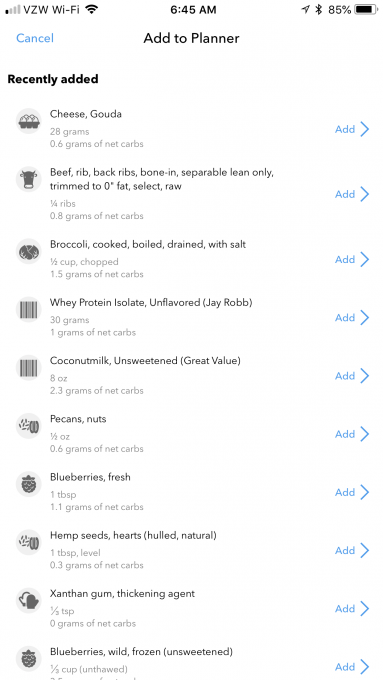The image size is (383, 680).
Task: Open details chevron for Broccoli row
Action: [365, 259]
